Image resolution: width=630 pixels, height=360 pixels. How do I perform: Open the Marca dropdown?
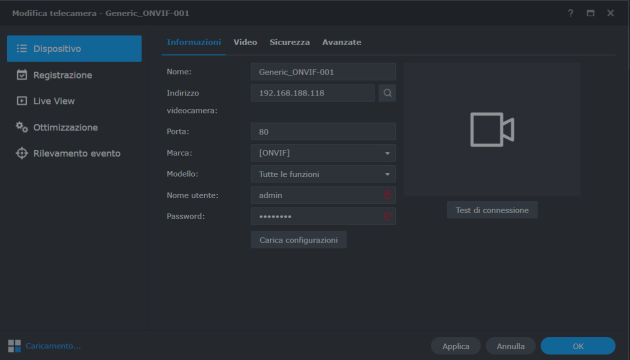click(323, 153)
